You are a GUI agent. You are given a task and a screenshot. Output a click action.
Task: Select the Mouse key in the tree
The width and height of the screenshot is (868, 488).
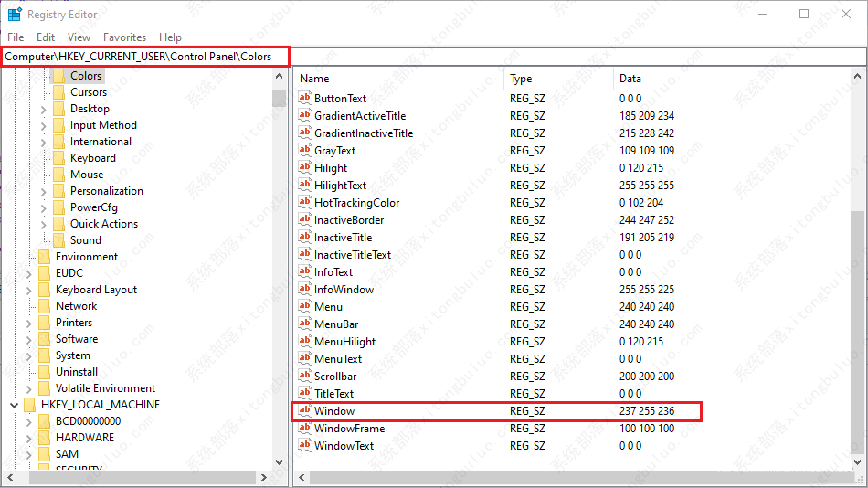[87, 175]
